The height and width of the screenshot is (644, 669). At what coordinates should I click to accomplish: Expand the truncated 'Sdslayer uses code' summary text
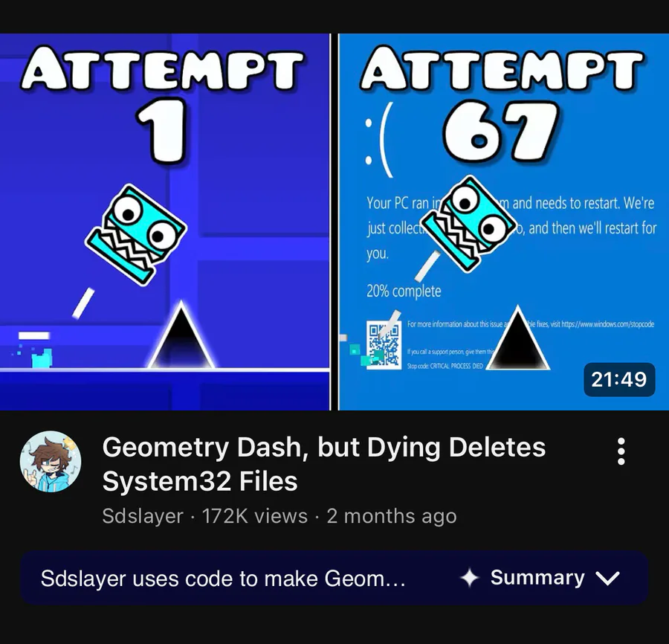[x=223, y=579]
